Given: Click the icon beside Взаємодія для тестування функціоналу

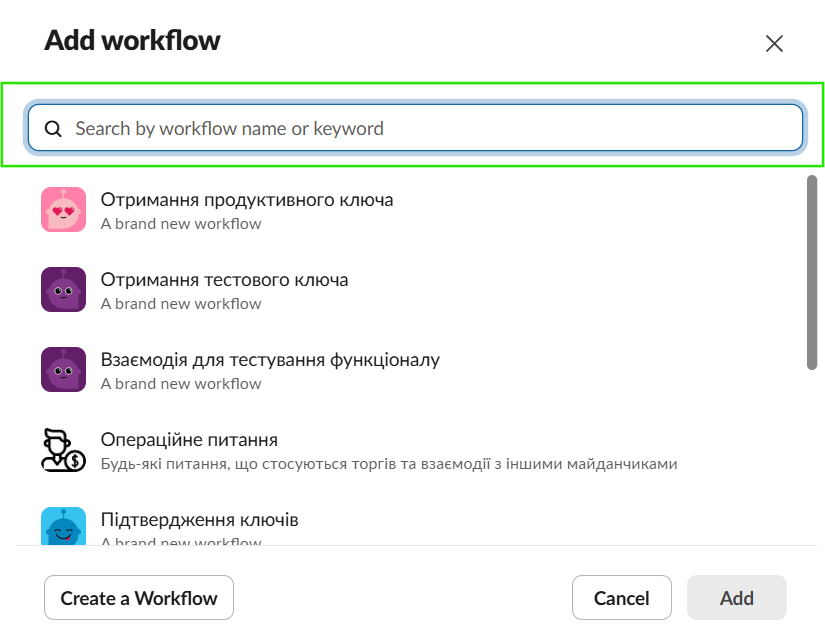Looking at the screenshot, I should coord(63,370).
